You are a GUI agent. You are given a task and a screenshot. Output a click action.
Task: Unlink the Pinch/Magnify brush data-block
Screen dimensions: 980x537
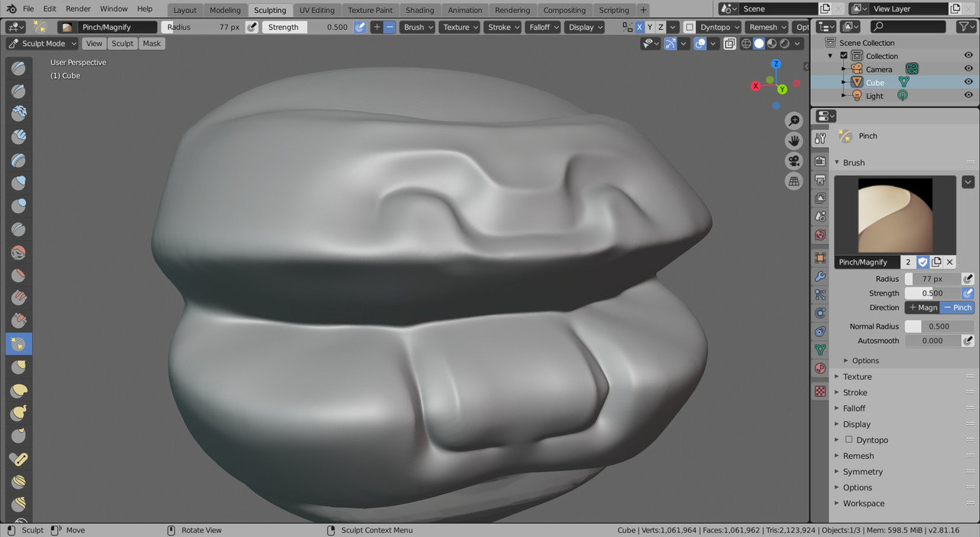(950, 262)
